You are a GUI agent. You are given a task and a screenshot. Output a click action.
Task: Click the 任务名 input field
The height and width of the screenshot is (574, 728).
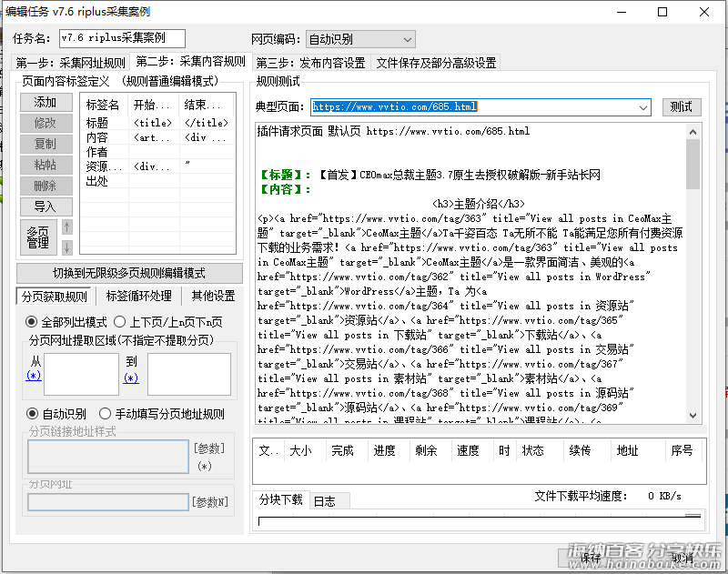tap(122, 38)
